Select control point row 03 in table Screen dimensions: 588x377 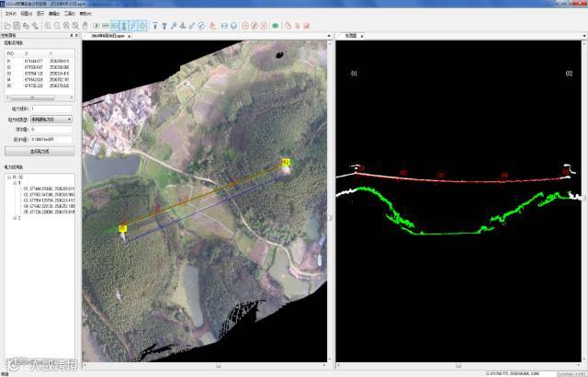coord(40,74)
